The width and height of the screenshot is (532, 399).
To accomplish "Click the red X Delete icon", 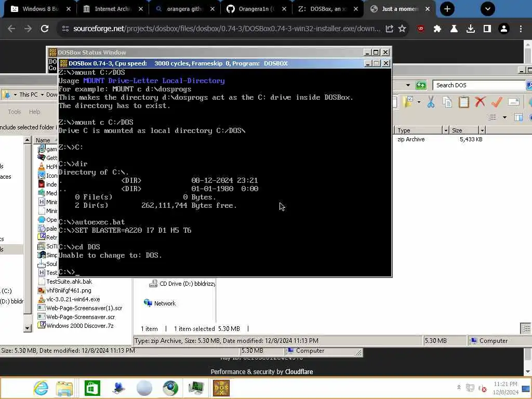I will tap(480, 101).
